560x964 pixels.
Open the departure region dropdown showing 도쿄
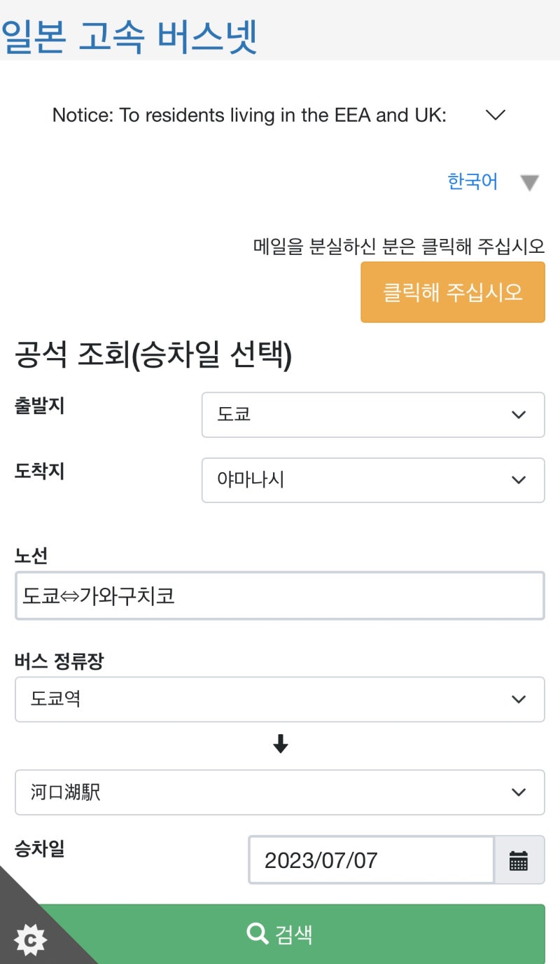372,414
